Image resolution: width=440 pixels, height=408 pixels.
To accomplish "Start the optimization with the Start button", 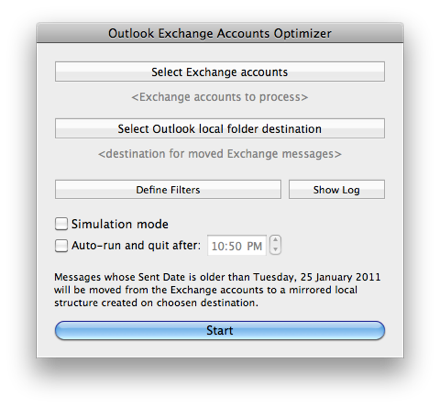I will pos(220,330).
